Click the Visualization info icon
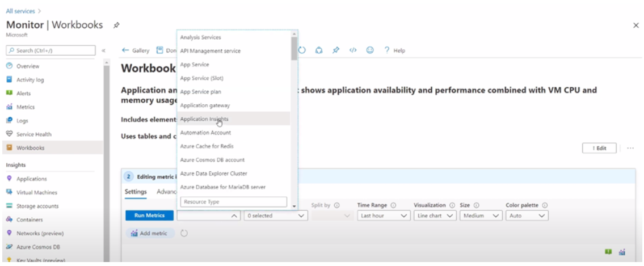The image size is (644, 266). click(x=452, y=205)
